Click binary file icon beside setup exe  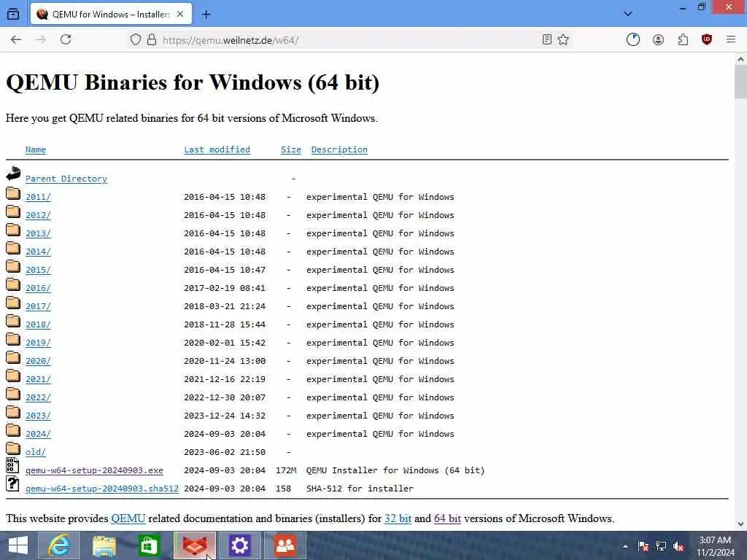[x=13, y=465]
